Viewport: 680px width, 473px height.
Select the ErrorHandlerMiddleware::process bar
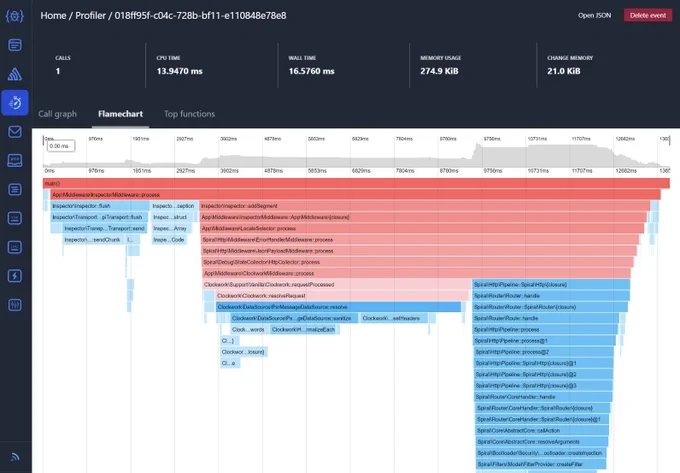pyautogui.click(x=420, y=240)
